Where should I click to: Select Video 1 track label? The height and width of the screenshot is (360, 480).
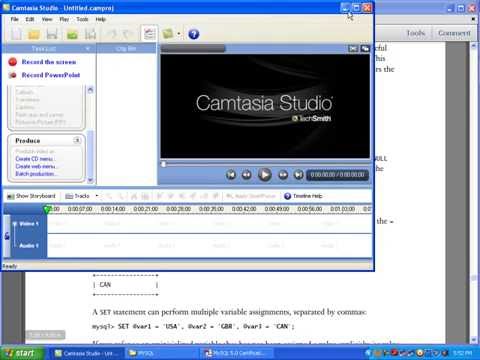[x=29, y=224]
